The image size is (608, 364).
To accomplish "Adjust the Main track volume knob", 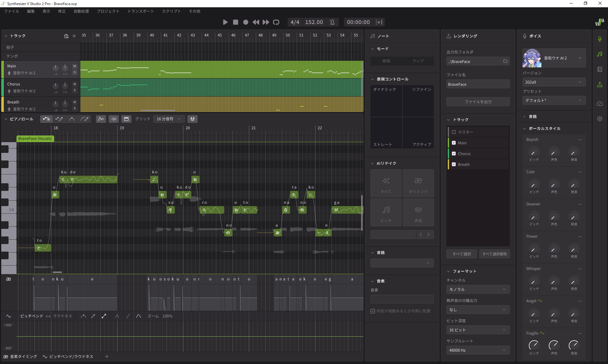I will pos(55,68).
